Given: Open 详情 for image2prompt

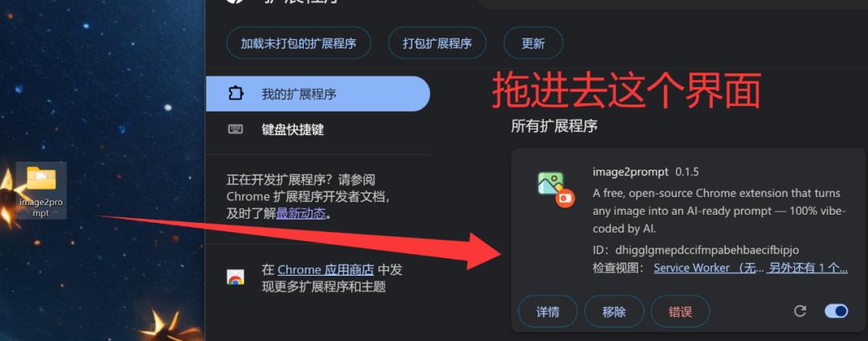Looking at the screenshot, I should point(547,312).
